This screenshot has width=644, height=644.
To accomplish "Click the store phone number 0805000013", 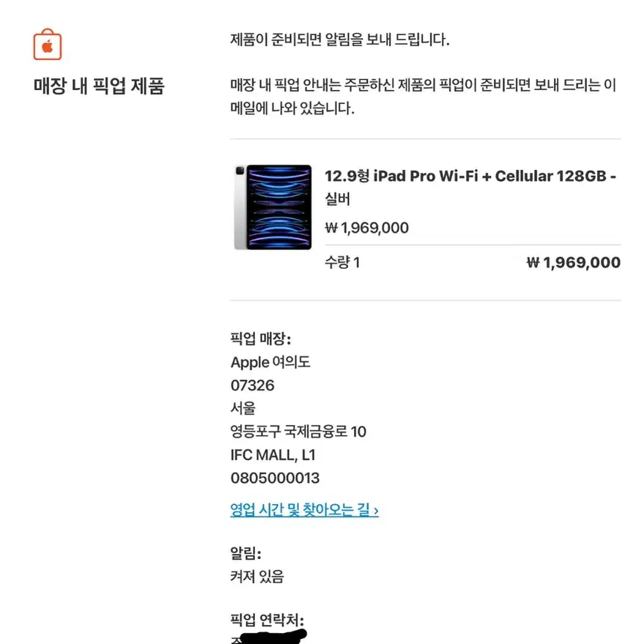I will point(275,478).
